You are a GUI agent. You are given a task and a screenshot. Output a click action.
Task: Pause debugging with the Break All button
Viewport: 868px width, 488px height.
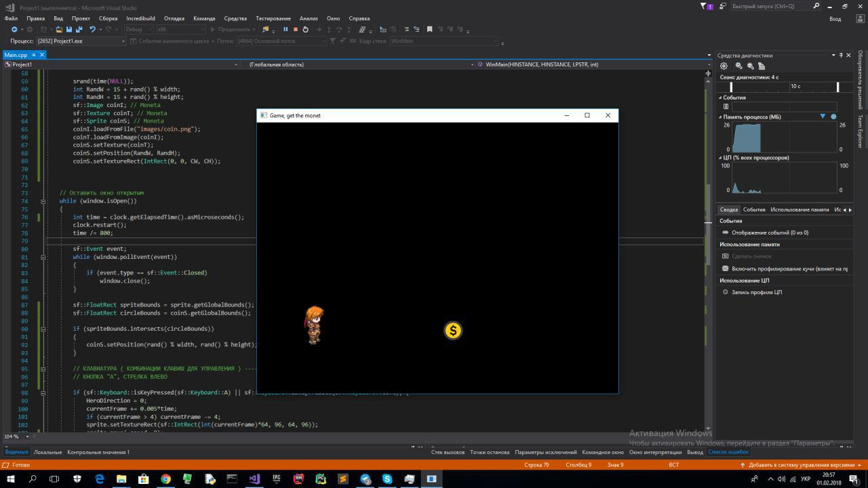click(x=285, y=29)
